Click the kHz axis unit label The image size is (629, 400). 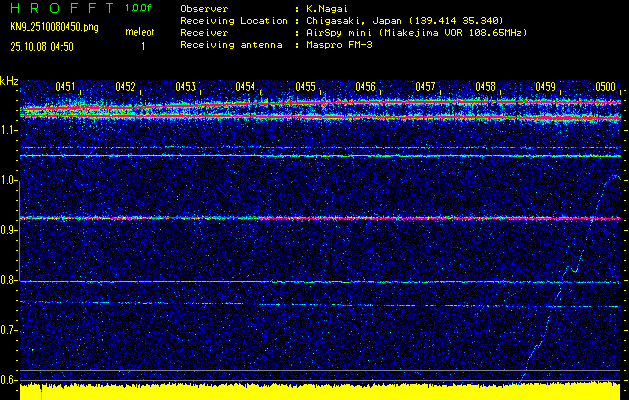pos(9,80)
